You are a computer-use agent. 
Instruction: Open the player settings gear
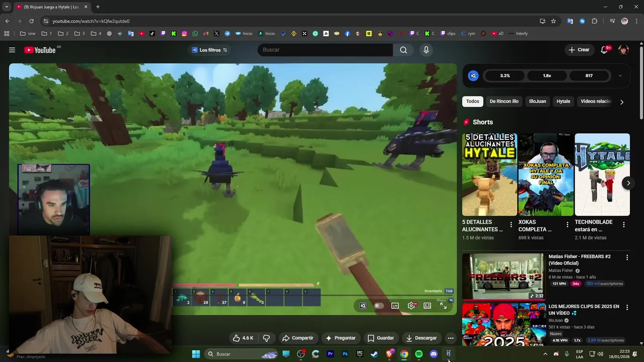(411, 306)
